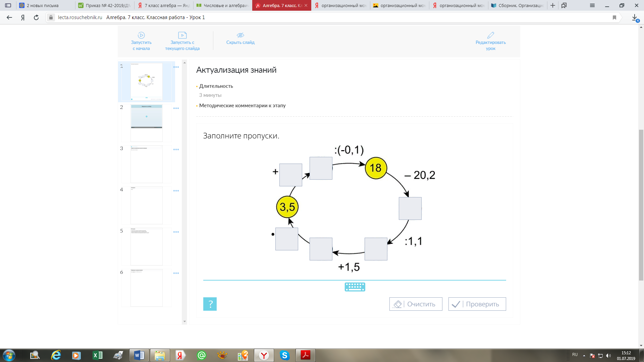Image resolution: width=644 pixels, height=362 pixels.
Task: Select slide 2 thumbnail
Action: pos(146,123)
